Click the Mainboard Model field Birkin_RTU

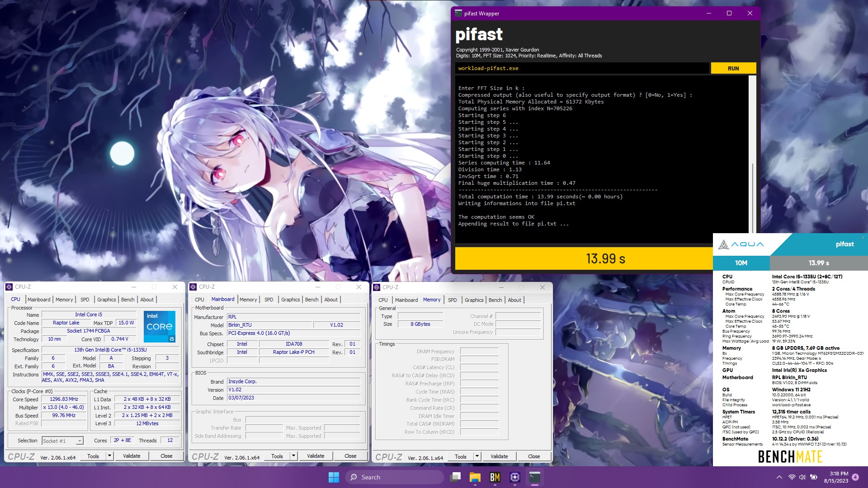[269, 325]
